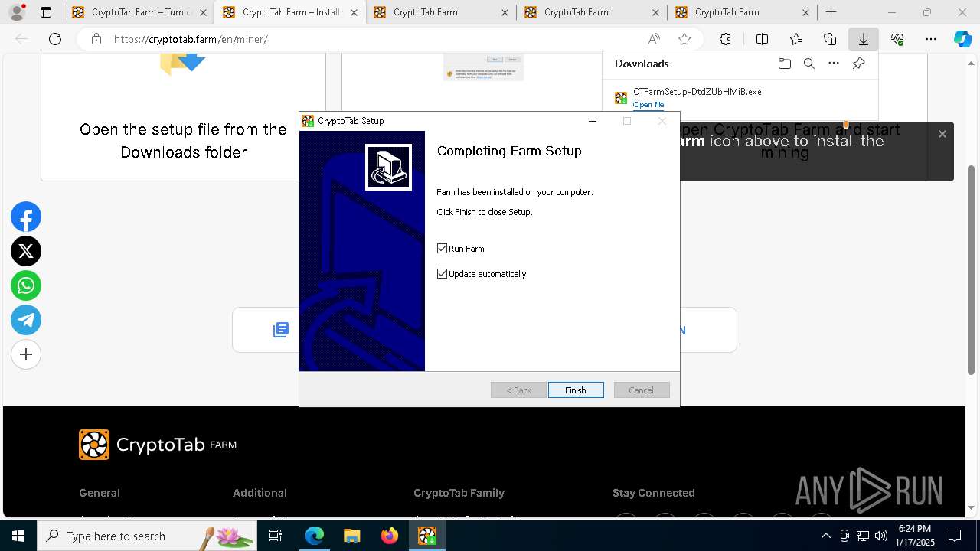This screenshot has height=551, width=980.
Task: Open Copilot icon in Edge
Action: click(962, 39)
